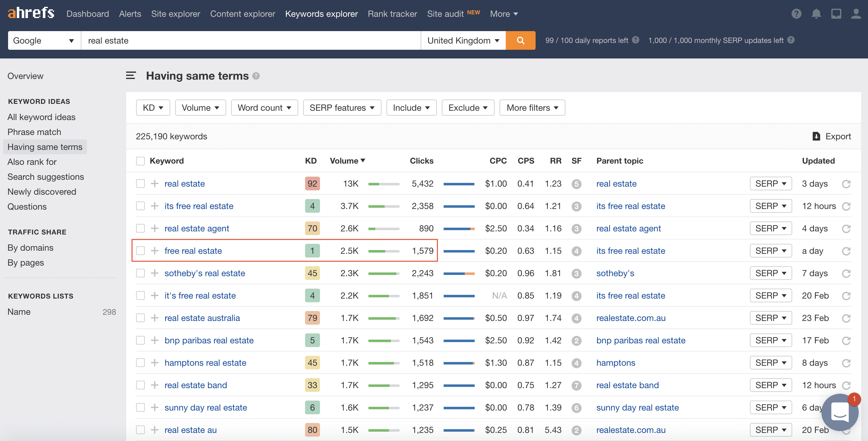Open the Word count filter dropdown
The image size is (868, 441).
264,108
